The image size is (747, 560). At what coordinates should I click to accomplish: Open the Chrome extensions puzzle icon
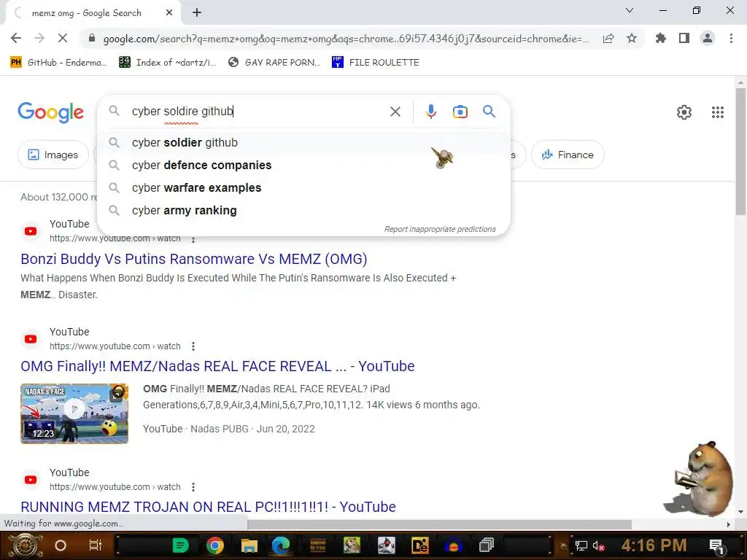660,38
